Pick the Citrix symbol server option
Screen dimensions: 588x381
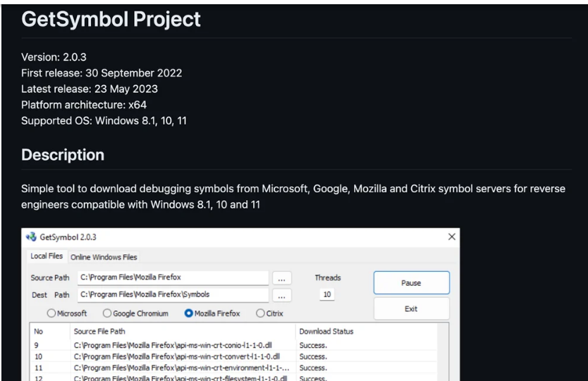point(262,313)
